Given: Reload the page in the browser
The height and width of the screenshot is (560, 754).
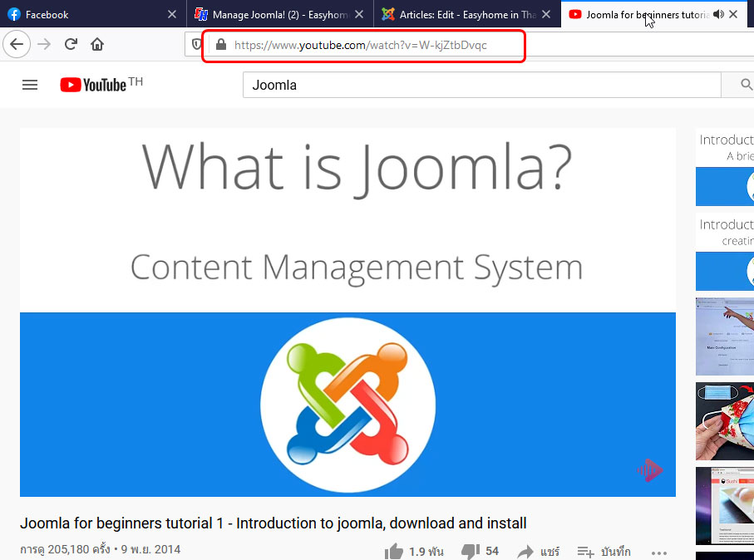Looking at the screenshot, I should [x=71, y=45].
